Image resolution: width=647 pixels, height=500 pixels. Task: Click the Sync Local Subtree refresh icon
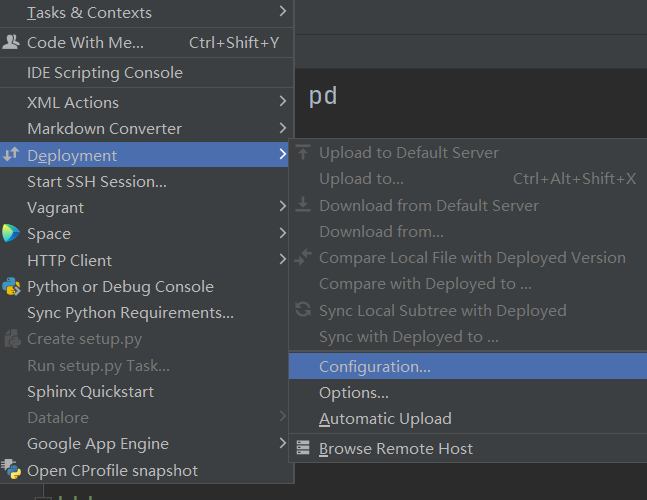point(304,311)
